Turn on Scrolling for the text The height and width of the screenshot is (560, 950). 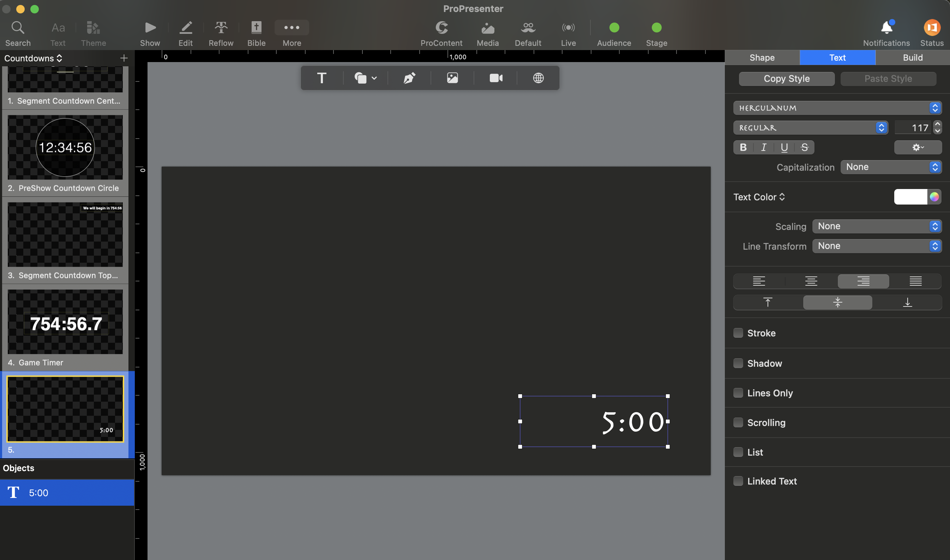[738, 422]
